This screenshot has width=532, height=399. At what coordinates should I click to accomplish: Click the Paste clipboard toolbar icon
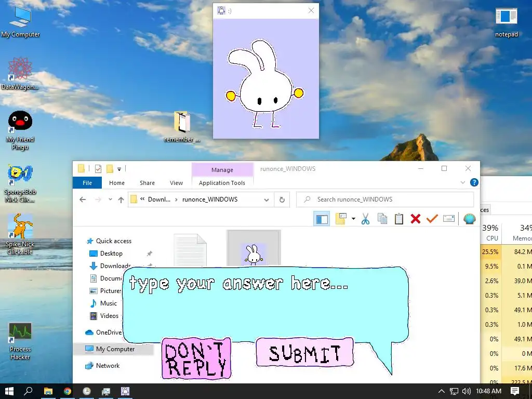click(x=399, y=219)
